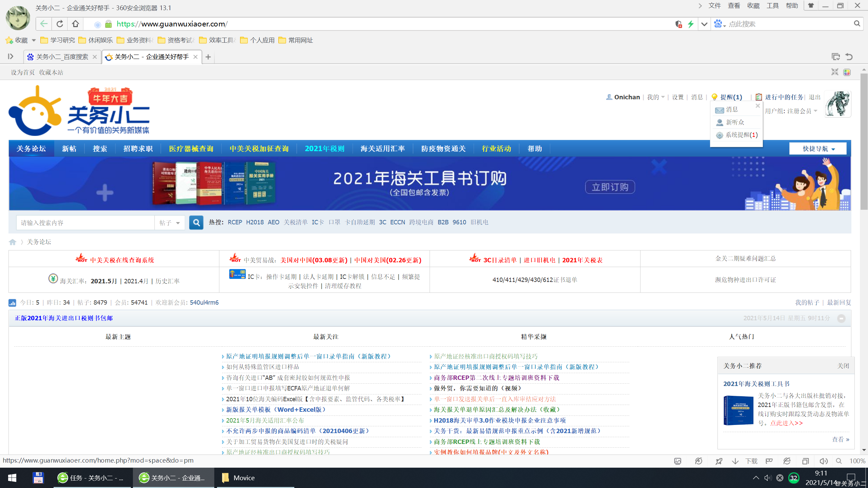Open the floppy disk app in taskbar
Viewport: 868px width, 488px height.
click(38, 478)
